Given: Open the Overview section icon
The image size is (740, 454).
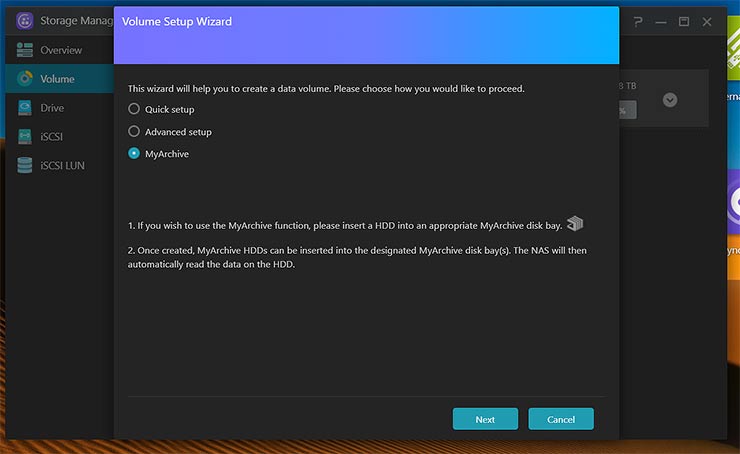Looking at the screenshot, I should [x=25, y=50].
